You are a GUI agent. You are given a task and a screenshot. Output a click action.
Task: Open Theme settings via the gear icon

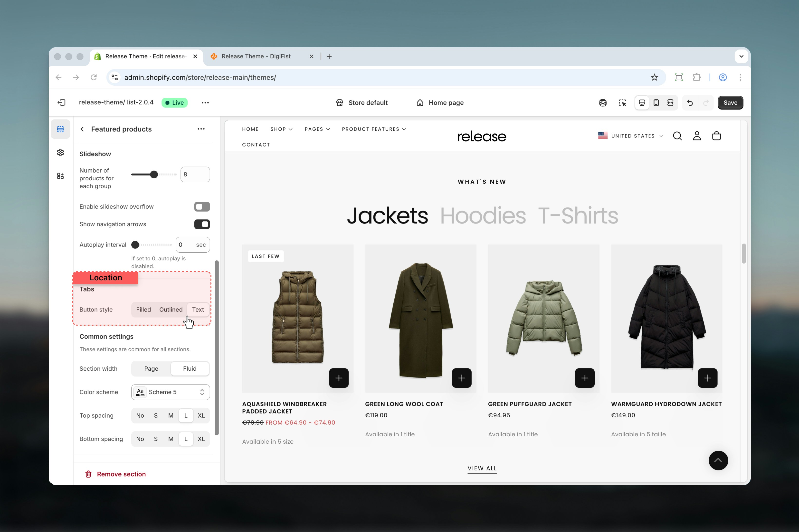60,152
